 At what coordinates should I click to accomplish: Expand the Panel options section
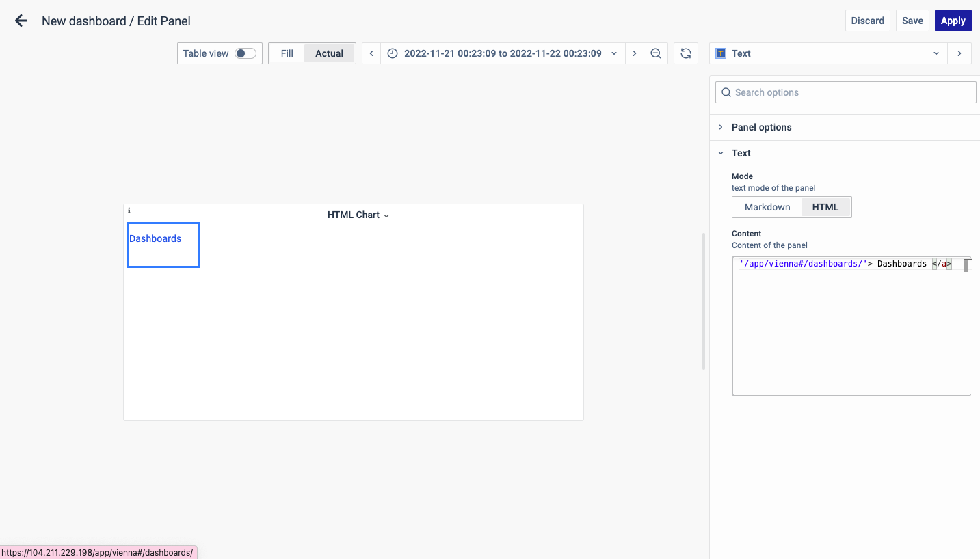pyautogui.click(x=761, y=127)
